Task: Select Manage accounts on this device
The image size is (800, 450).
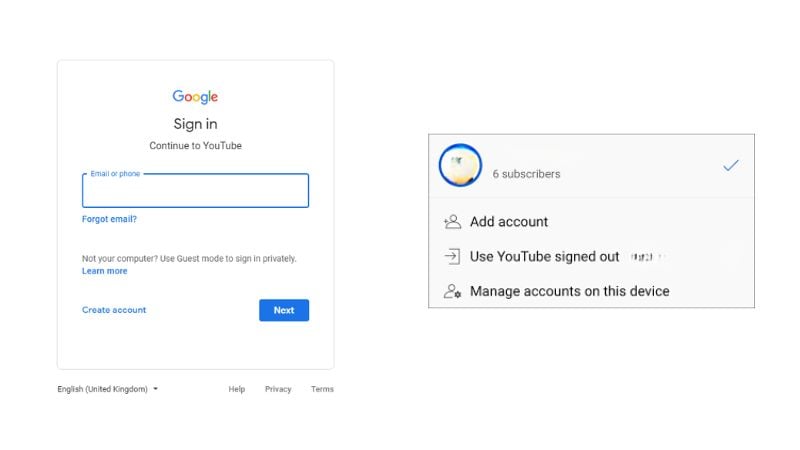Action: pyautogui.click(x=570, y=292)
